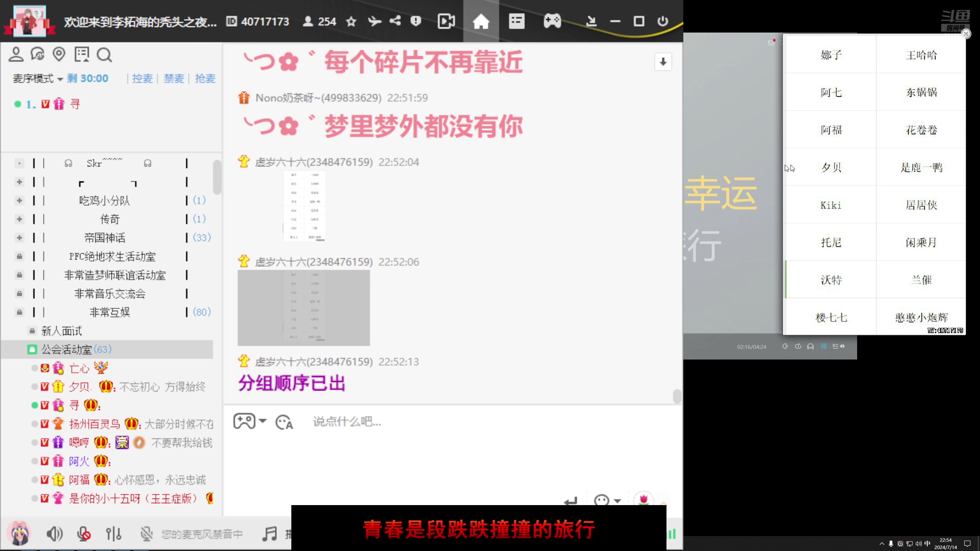
Task: Click the 抢麦 link
Action: pos(205,79)
